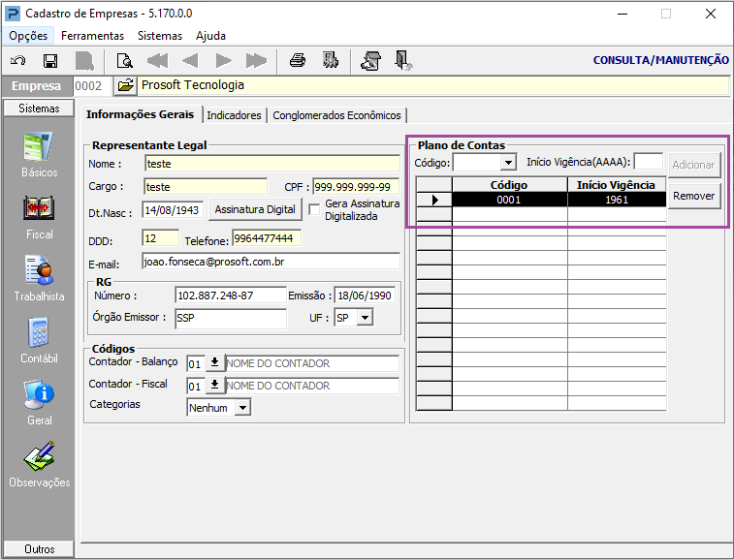This screenshot has width=734, height=560.
Task: Click Contador - Balanço code field 01
Action: [196, 363]
